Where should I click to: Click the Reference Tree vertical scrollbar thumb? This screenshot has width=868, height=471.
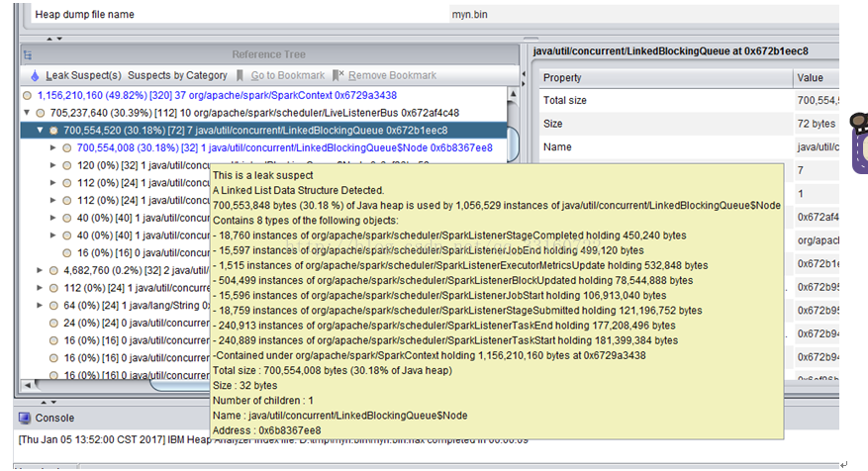[513, 143]
